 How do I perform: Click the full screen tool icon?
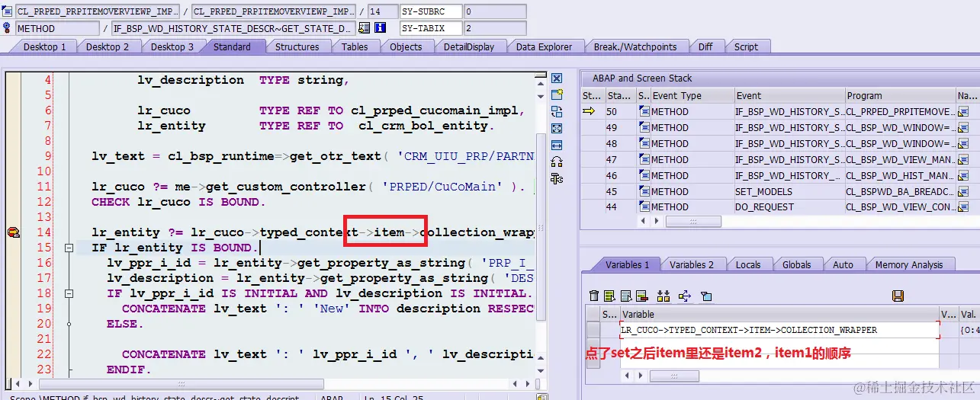click(557, 128)
